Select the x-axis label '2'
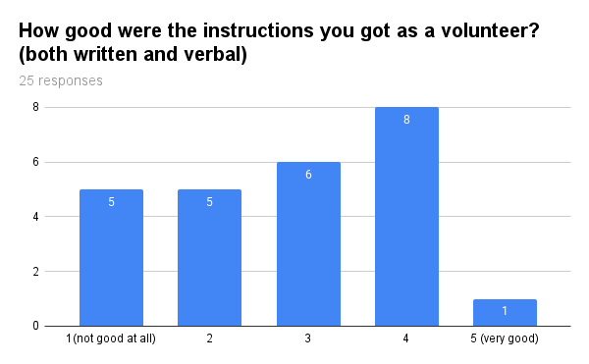The width and height of the screenshot is (589, 364). coord(210,338)
